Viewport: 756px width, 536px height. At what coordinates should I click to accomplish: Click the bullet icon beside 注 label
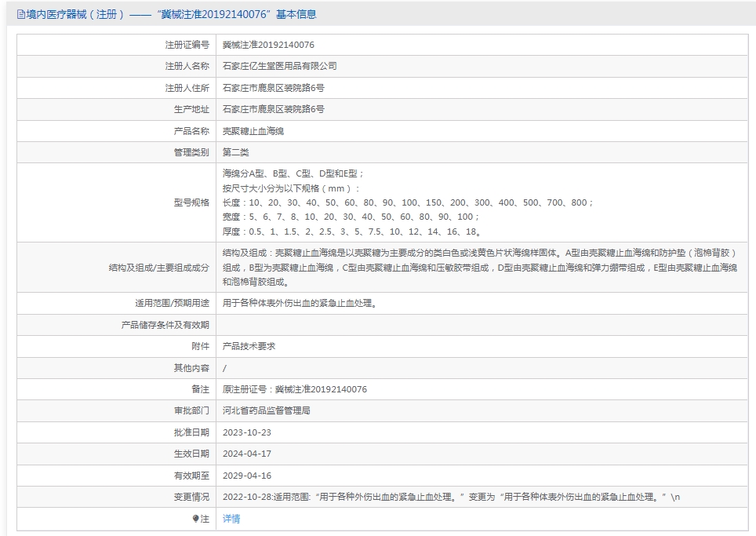click(x=195, y=519)
